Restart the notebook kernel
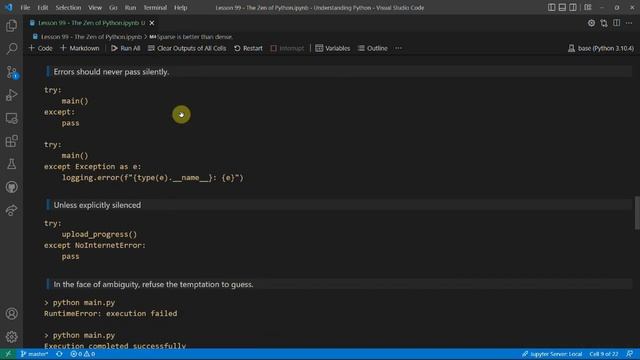The height and width of the screenshot is (360, 640). (248, 48)
